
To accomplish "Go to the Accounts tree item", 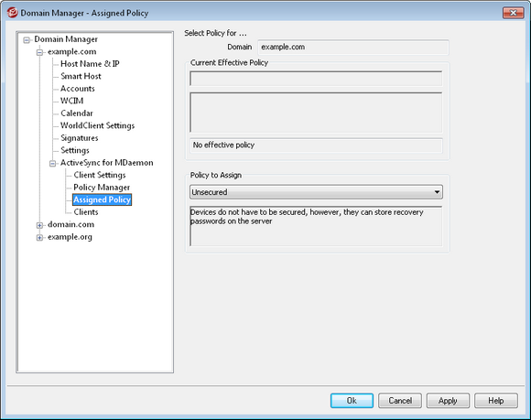I will (x=78, y=89).
